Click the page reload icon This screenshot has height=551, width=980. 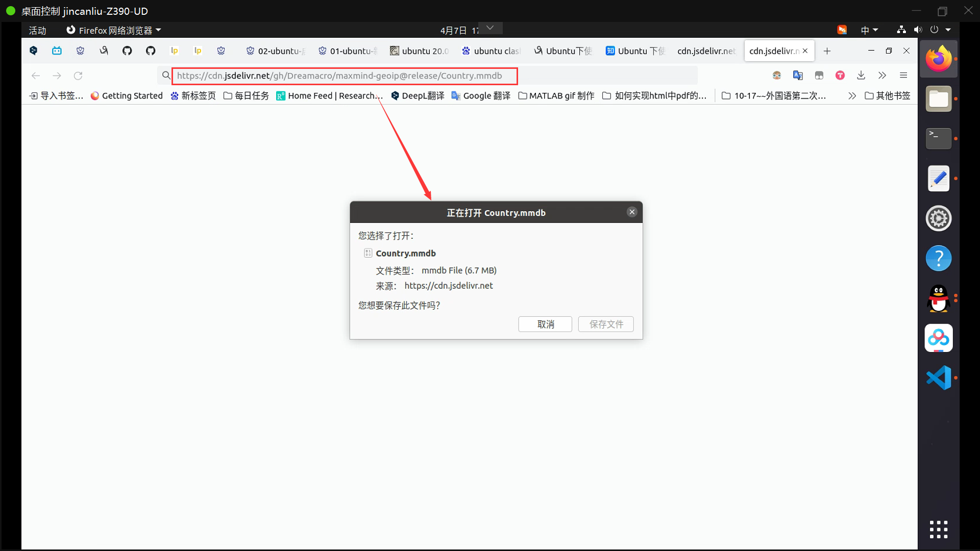(78, 76)
